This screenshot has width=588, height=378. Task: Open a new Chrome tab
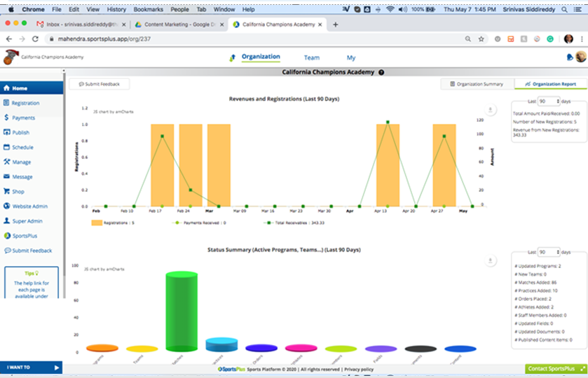[x=336, y=24]
